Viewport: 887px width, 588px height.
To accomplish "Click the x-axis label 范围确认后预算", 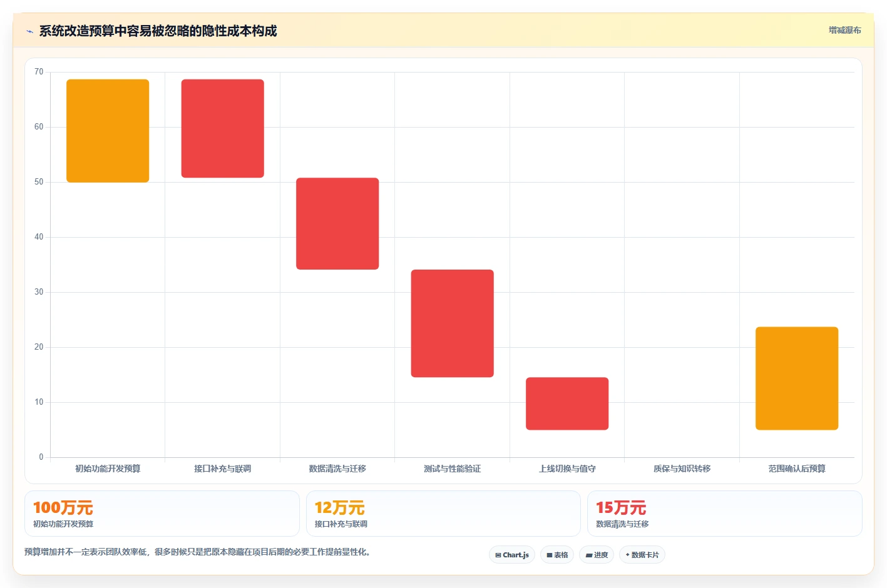I will [x=797, y=469].
